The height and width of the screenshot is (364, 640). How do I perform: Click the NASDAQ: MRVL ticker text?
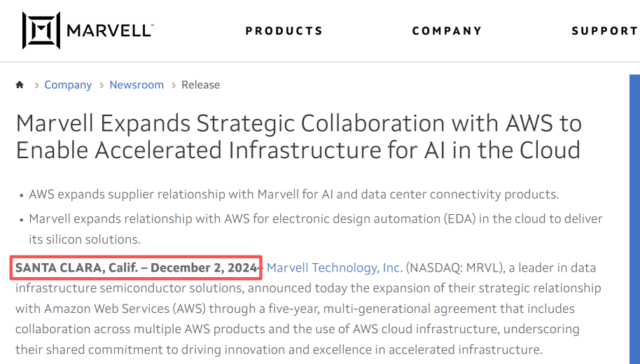tap(454, 267)
